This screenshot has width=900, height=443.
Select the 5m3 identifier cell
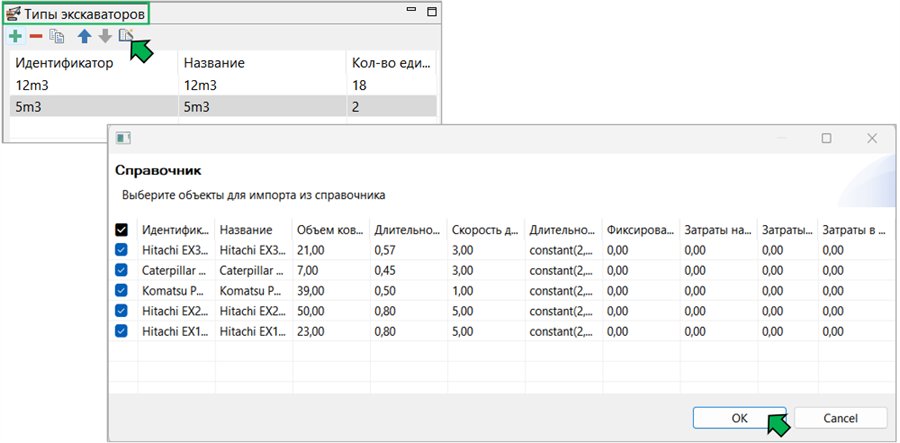[x=94, y=107]
